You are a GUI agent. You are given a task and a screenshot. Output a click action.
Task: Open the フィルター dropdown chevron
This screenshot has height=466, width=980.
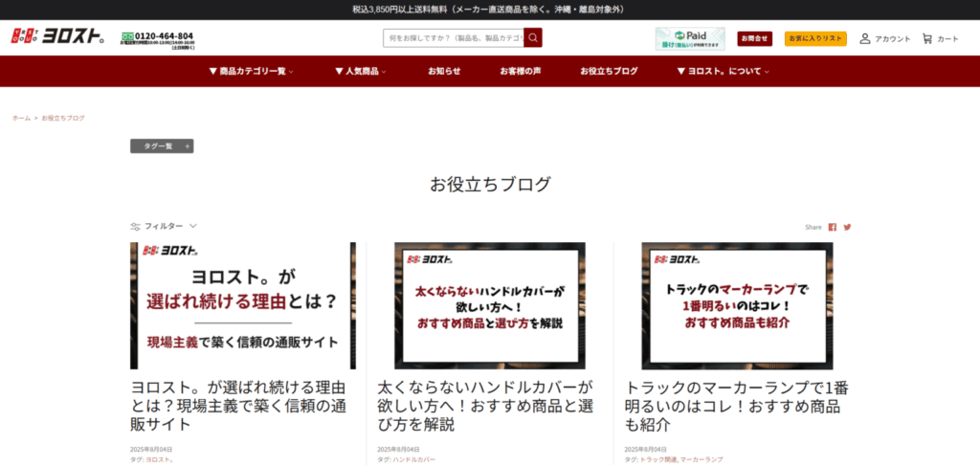click(x=193, y=226)
